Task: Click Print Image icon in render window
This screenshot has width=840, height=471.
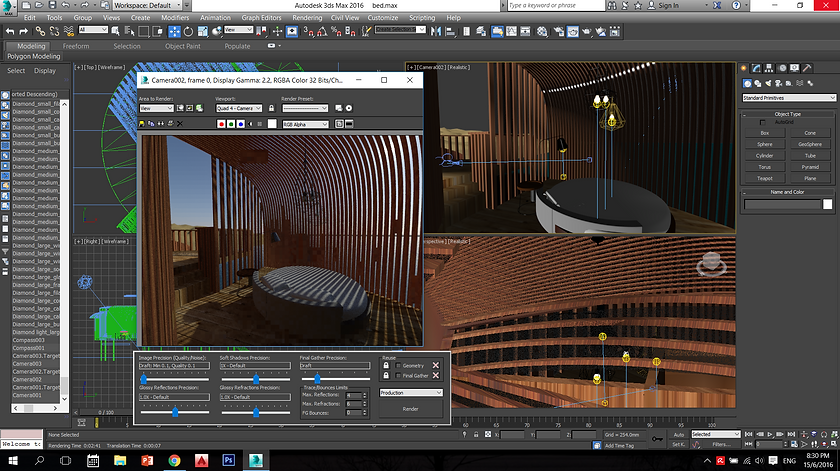Action: click(170, 124)
